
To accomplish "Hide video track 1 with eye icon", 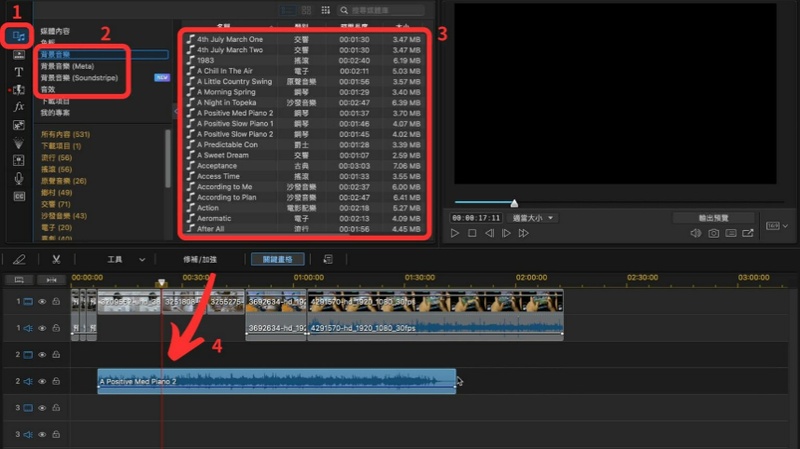I will pyautogui.click(x=42, y=300).
